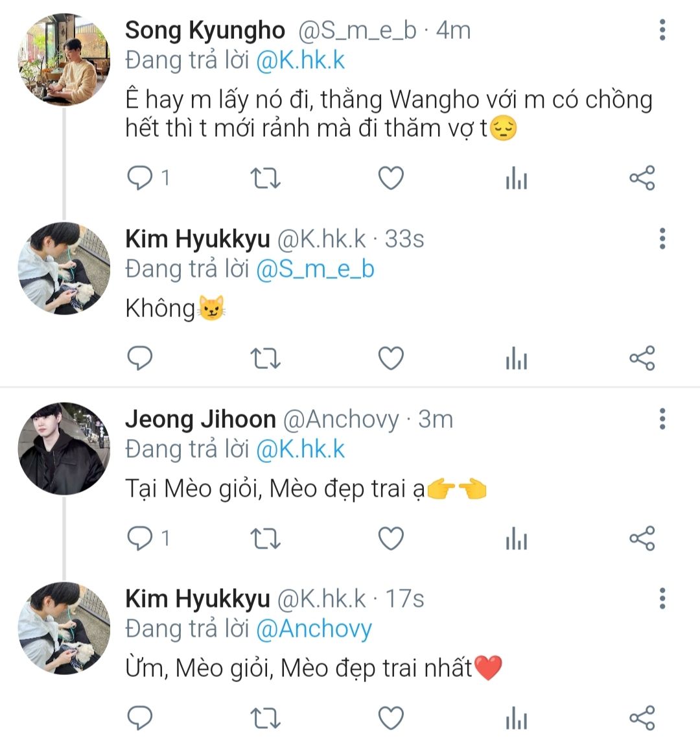Open more options for Jeong Jihoon's tweet

(662, 419)
